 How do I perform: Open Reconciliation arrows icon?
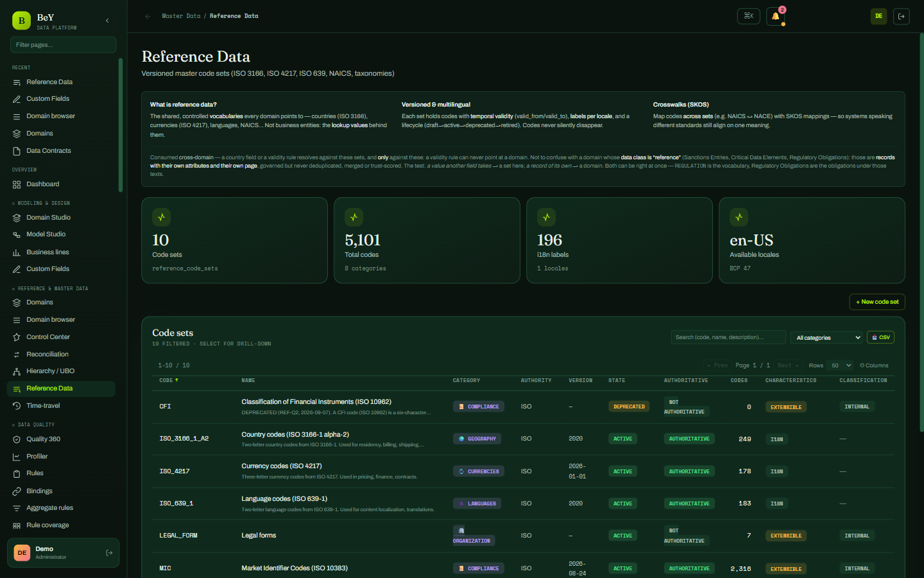(17, 355)
